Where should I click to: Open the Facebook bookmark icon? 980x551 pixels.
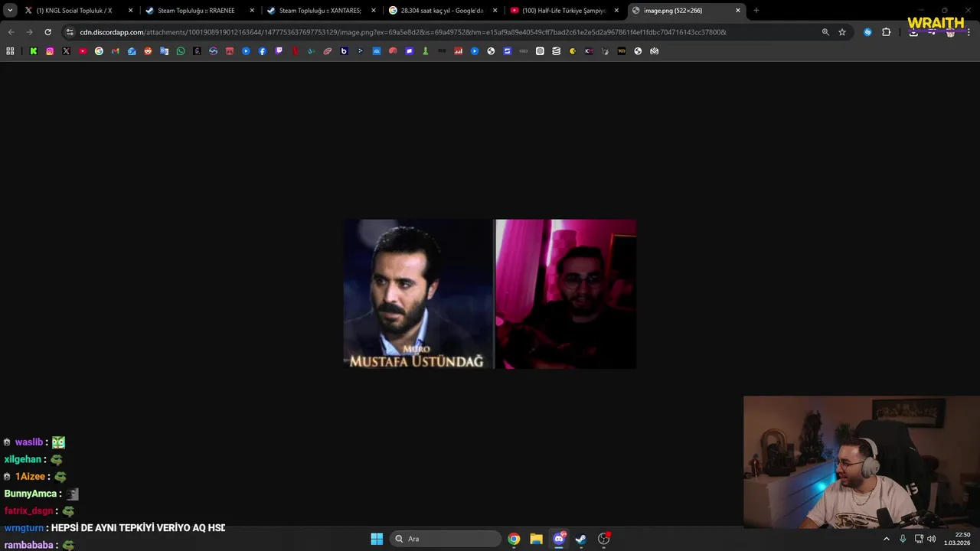(x=262, y=51)
